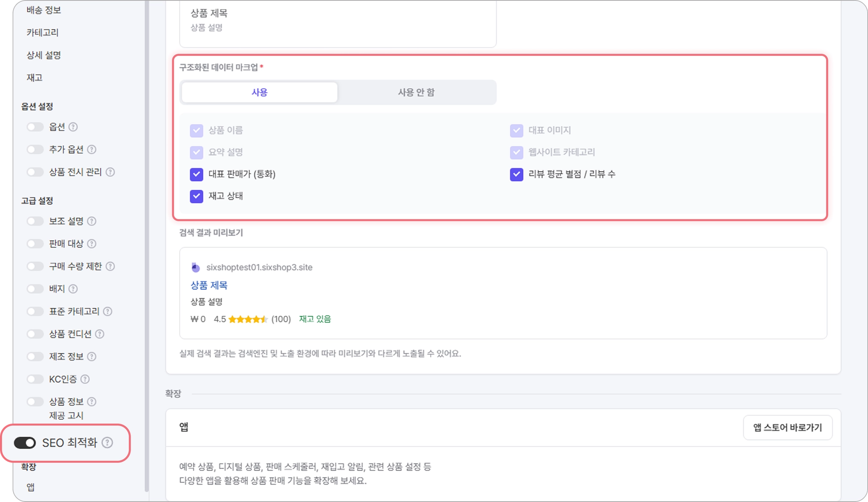
Task: Uncheck 리뷰 평균 별점 / 리뷰 수 checkbox
Action: click(516, 174)
